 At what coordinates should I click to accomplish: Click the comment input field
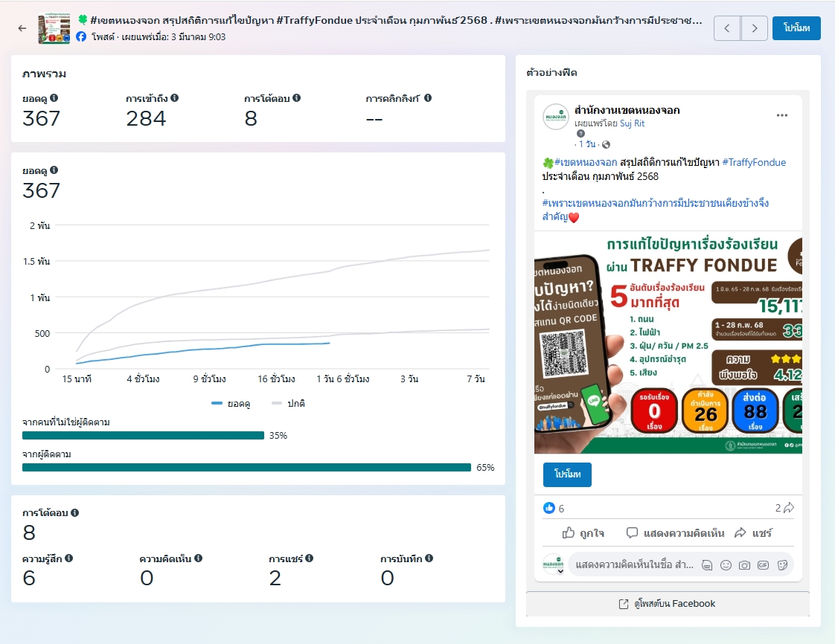pos(634,564)
